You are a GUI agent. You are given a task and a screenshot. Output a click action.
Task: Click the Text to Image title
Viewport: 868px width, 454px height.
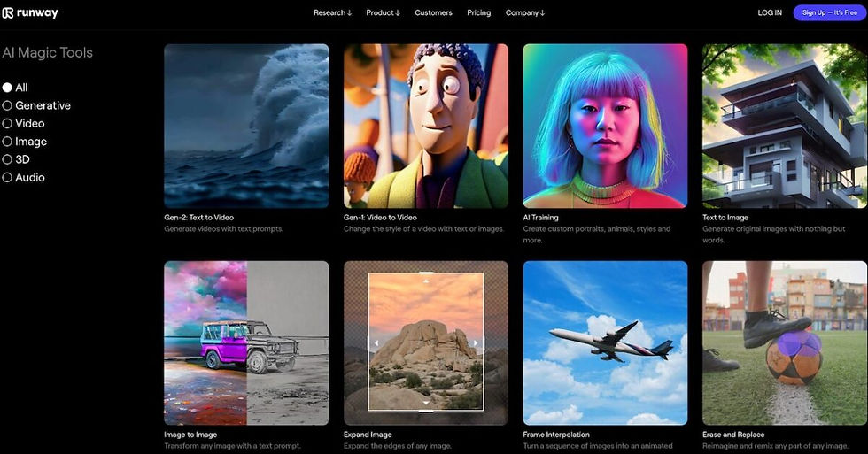coord(725,218)
